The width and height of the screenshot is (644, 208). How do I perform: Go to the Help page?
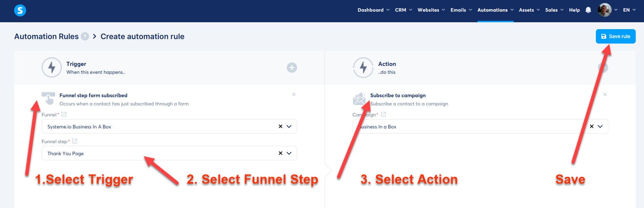(x=574, y=10)
